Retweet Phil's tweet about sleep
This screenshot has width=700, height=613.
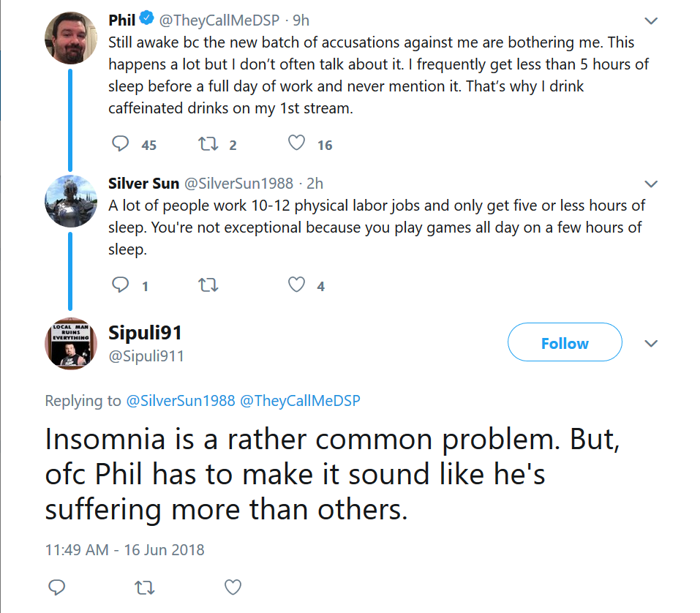tap(208, 144)
